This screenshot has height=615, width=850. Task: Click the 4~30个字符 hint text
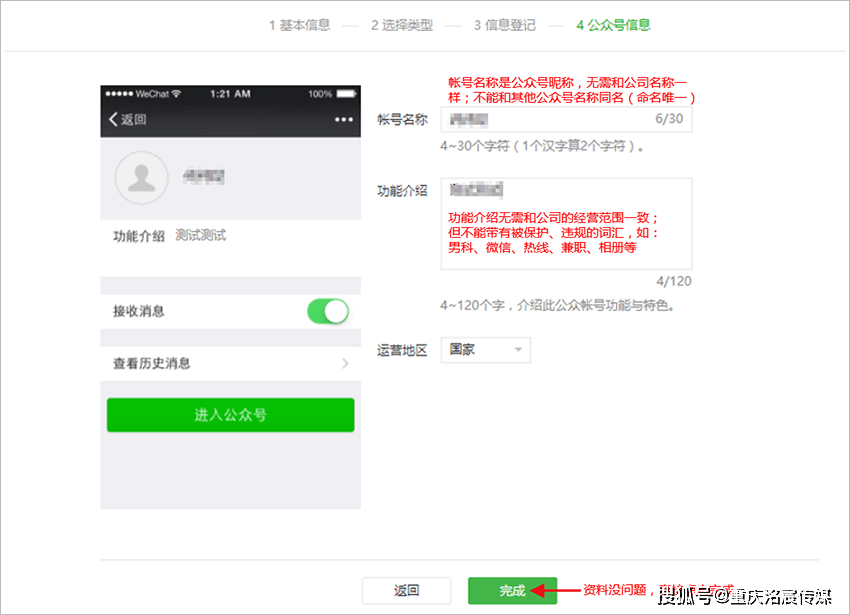click(542, 146)
